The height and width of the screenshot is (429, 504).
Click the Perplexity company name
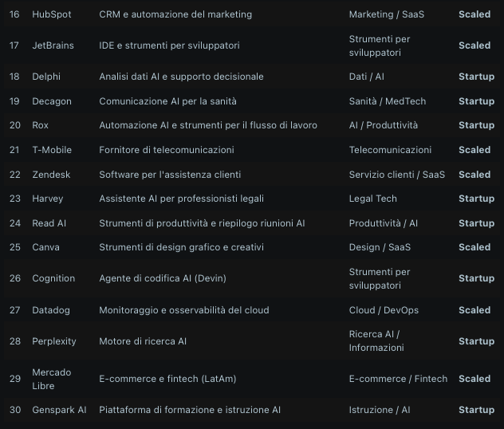pyautogui.click(x=54, y=341)
